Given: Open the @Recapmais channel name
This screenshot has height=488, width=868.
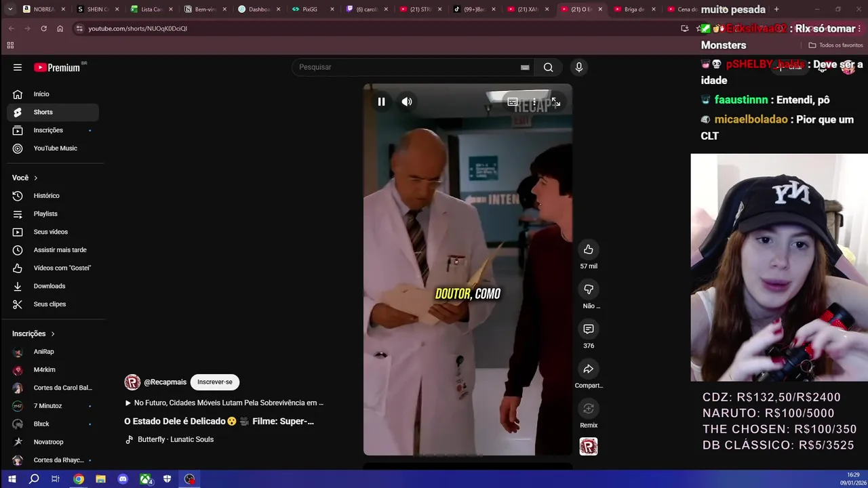Looking at the screenshot, I should point(165,382).
